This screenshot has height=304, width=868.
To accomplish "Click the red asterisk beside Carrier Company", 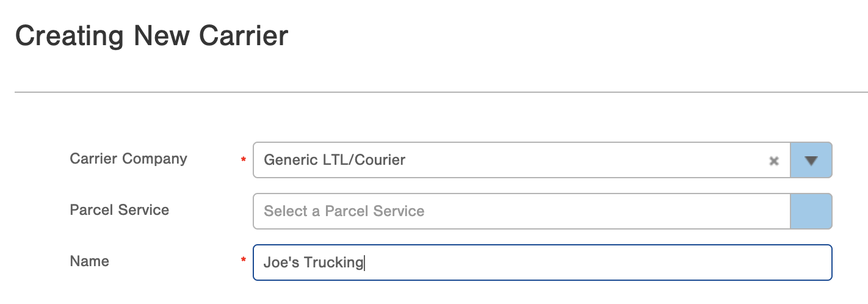I will click(244, 160).
